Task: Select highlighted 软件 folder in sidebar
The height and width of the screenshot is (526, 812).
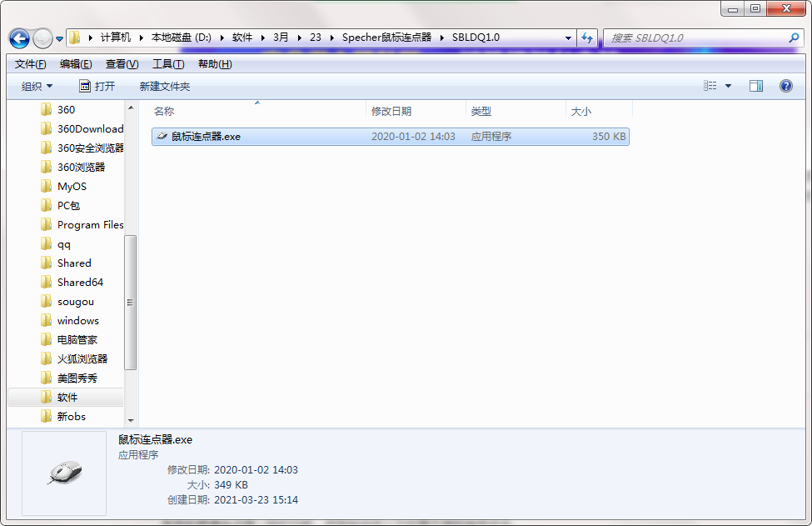Action: coord(67,397)
